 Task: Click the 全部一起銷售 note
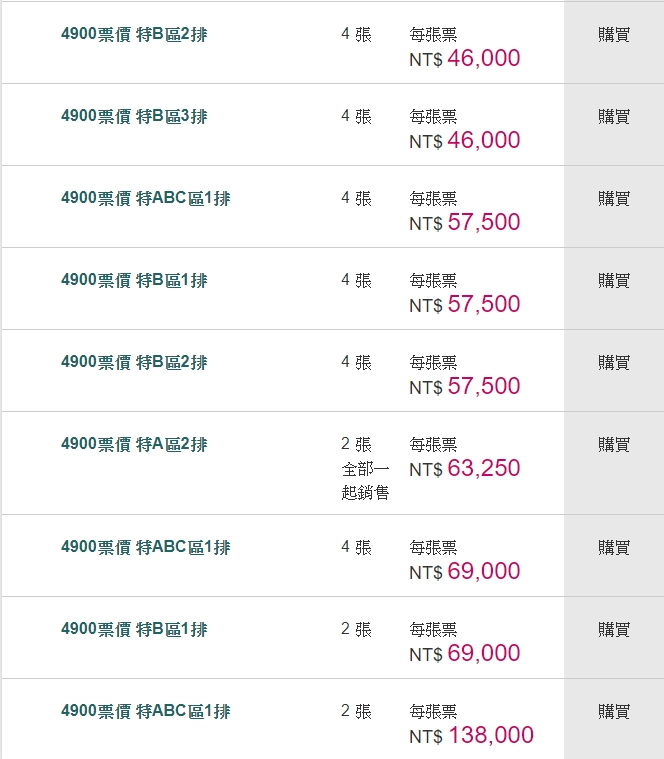click(x=365, y=480)
